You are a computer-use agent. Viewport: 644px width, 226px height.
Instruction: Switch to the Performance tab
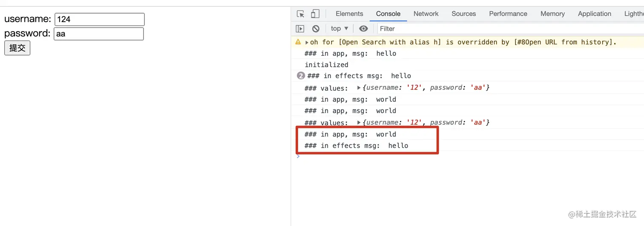coord(508,14)
